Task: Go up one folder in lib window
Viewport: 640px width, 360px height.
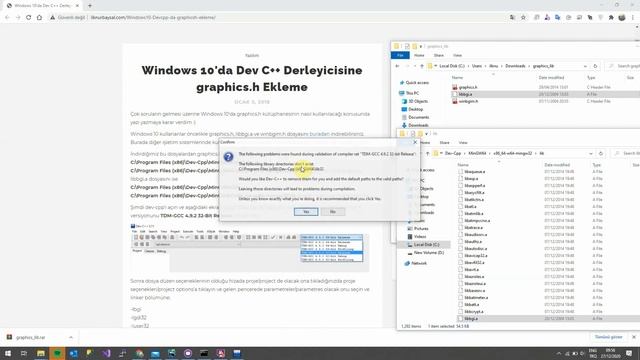Action: [427, 153]
